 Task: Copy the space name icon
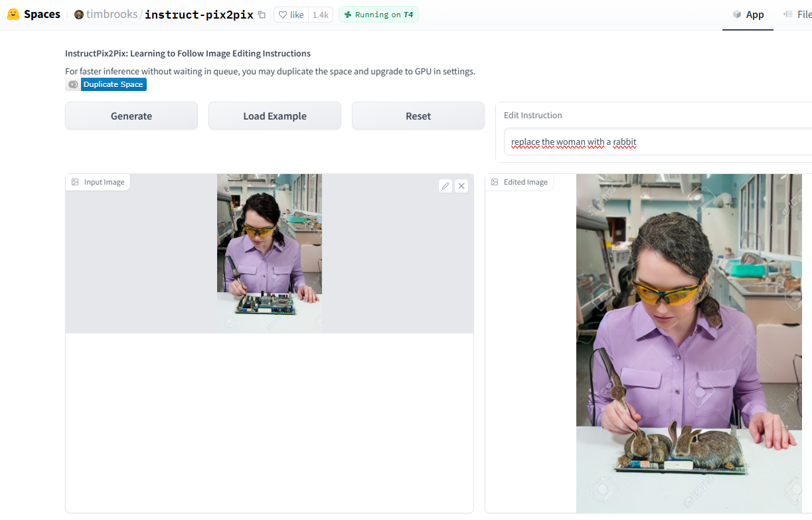(262, 15)
